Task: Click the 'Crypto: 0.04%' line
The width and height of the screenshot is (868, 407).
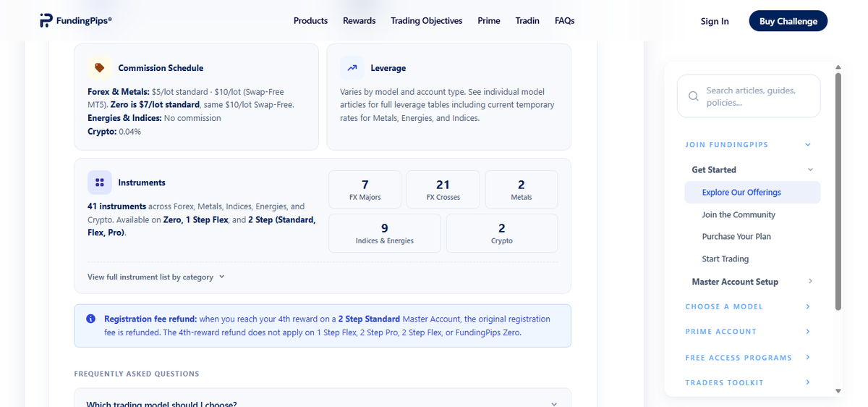Action: point(114,131)
